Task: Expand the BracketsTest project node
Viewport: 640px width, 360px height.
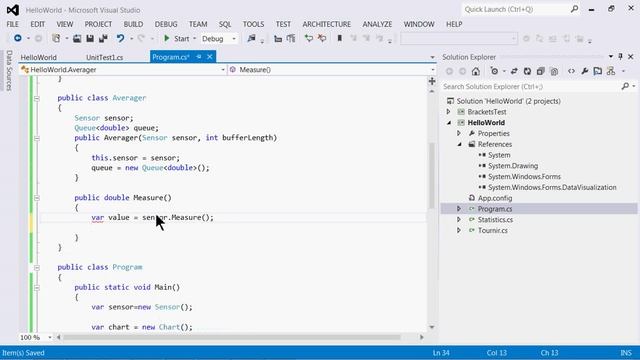Action: click(x=449, y=111)
